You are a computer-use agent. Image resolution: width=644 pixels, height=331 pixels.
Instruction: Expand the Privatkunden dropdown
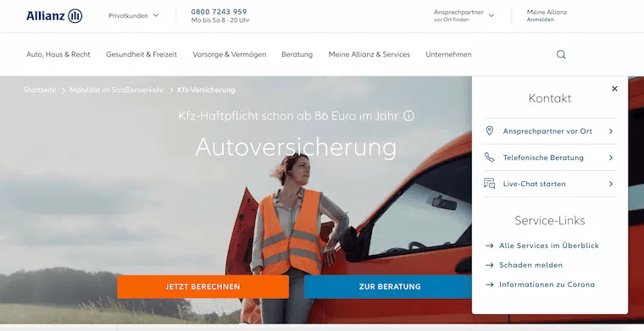[x=134, y=15]
